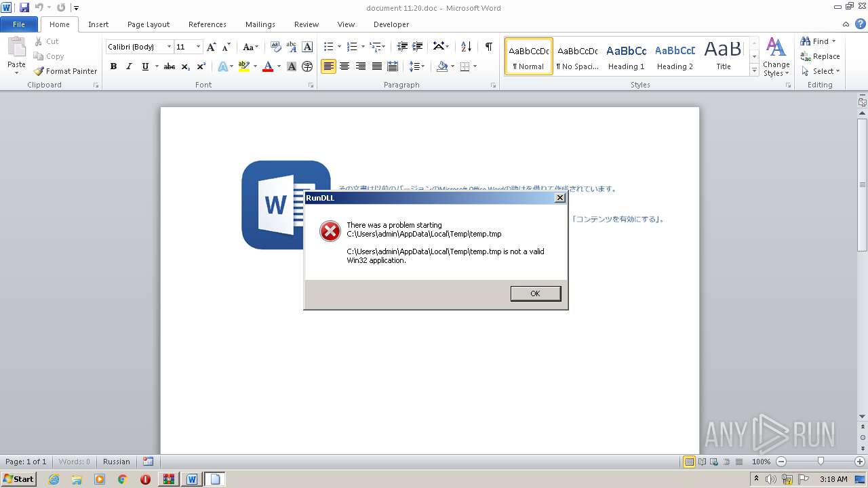Click the Copy command
The image size is (868, 488).
pos(49,56)
